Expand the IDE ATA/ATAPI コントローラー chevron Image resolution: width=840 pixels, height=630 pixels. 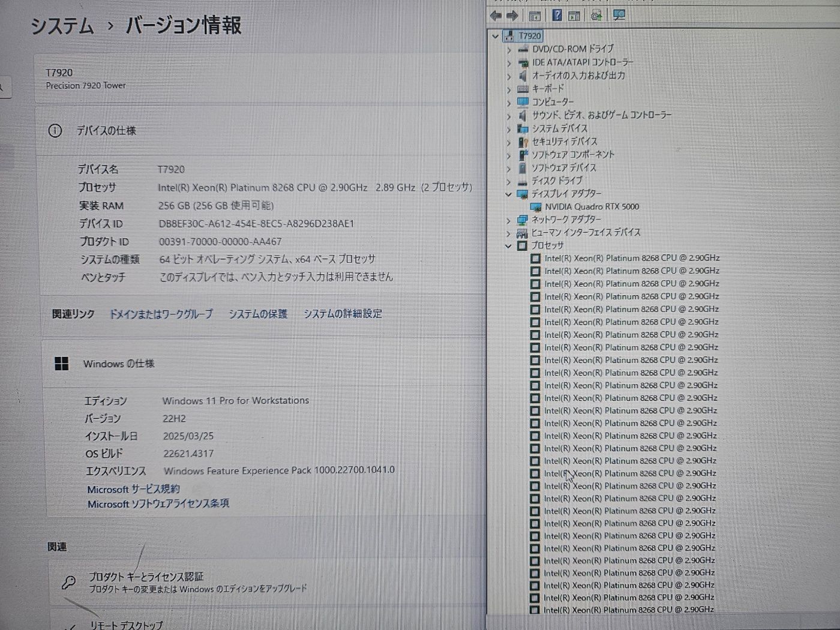(x=509, y=62)
